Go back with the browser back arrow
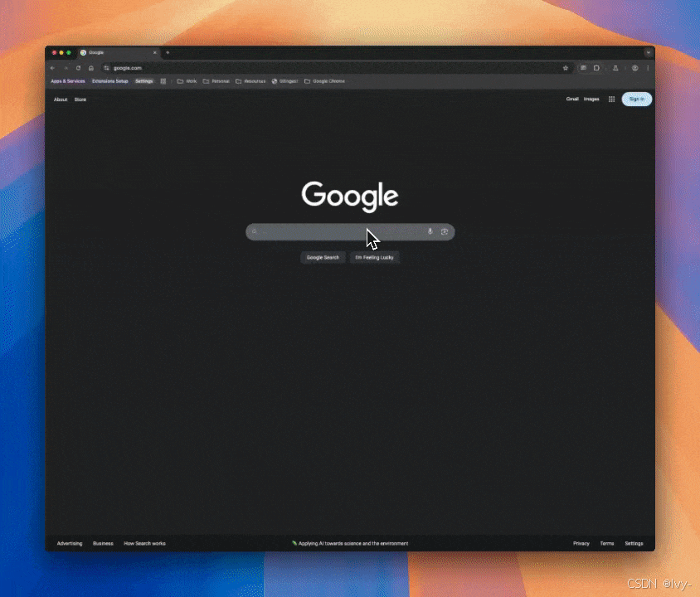Screen dimensions: 700x597 tap(53, 68)
